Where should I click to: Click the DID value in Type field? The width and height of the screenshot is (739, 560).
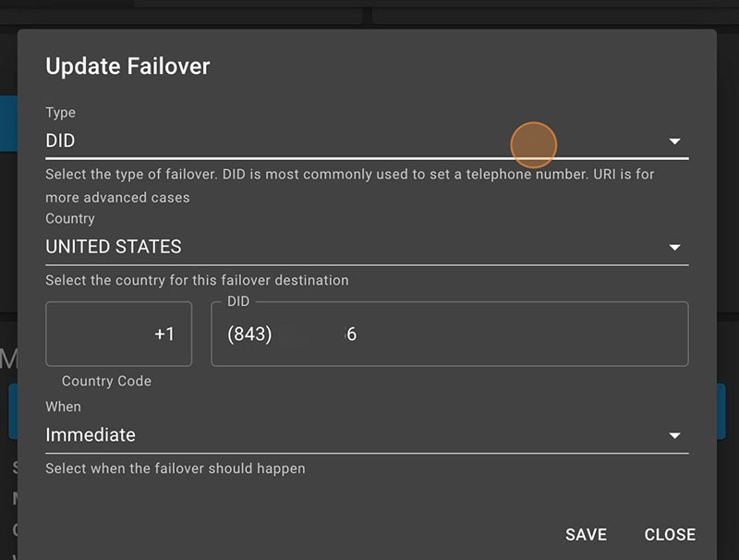coord(61,141)
